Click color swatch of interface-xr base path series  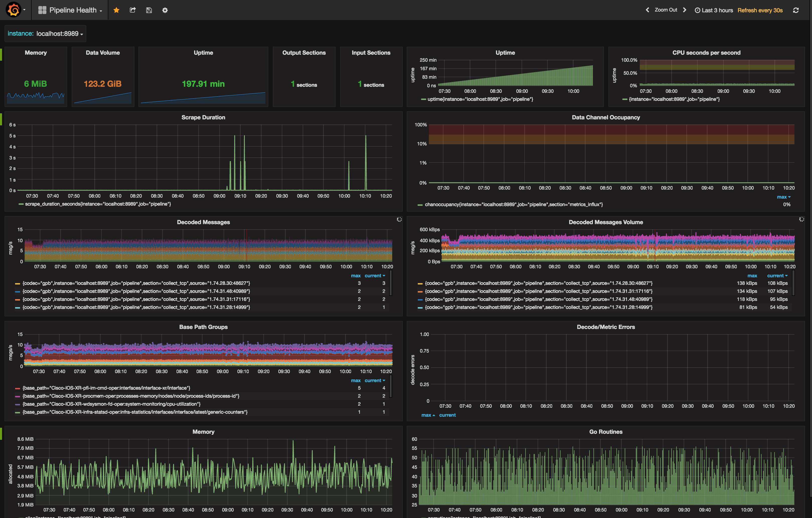click(x=18, y=388)
